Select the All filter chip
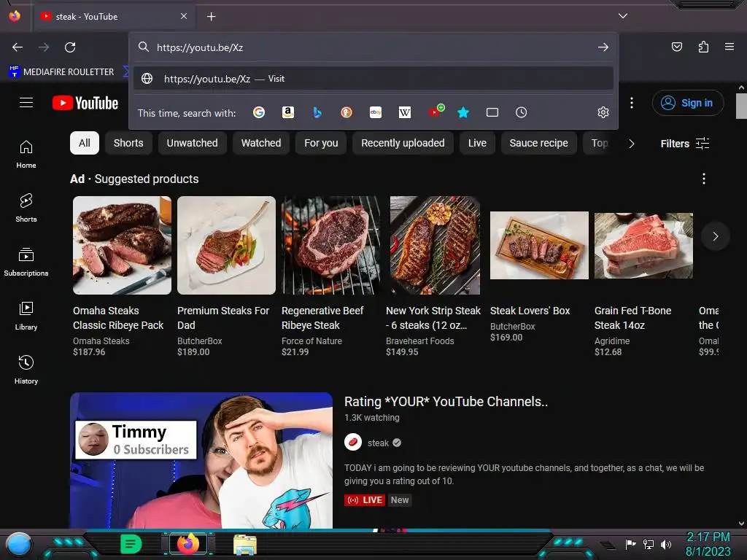The height and width of the screenshot is (560, 747). click(x=85, y=143)
